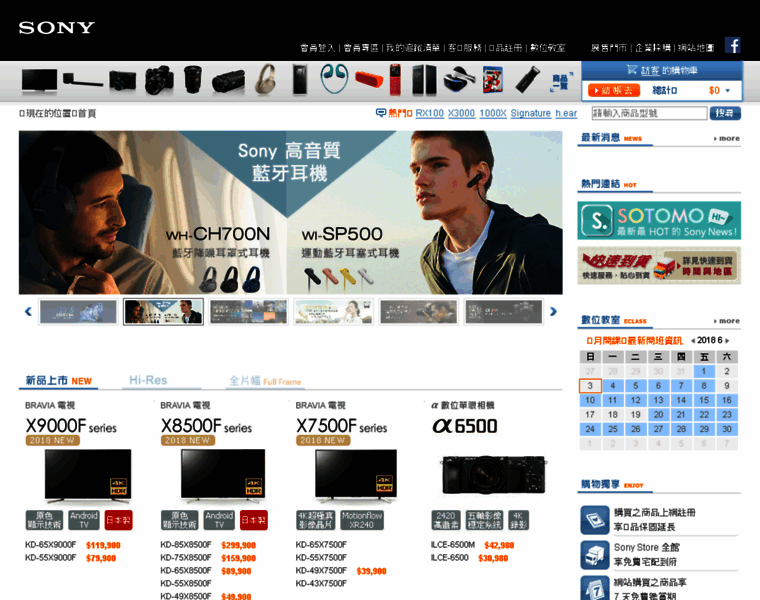Viewport: 760px width, 600px height.
Task: Click the 7-day return period icon
Action: click(595, 588)
